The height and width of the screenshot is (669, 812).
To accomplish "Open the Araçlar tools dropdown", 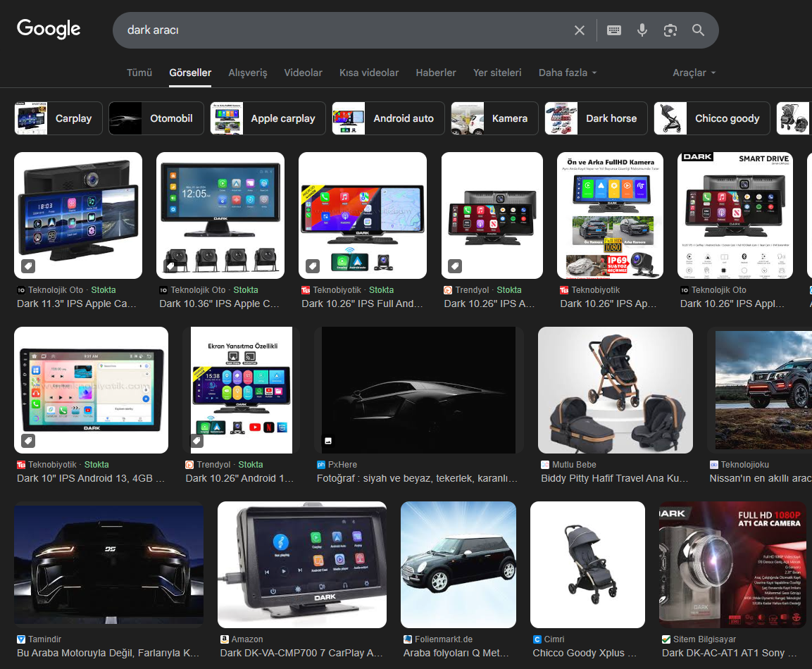I will [x=694, y=73].
